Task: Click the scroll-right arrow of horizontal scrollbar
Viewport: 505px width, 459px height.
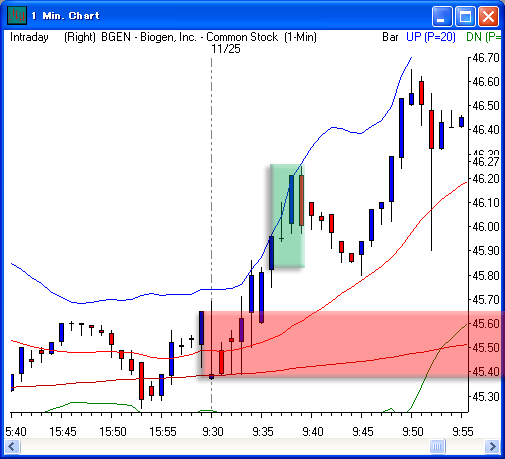Action: [x=492, y=446]
